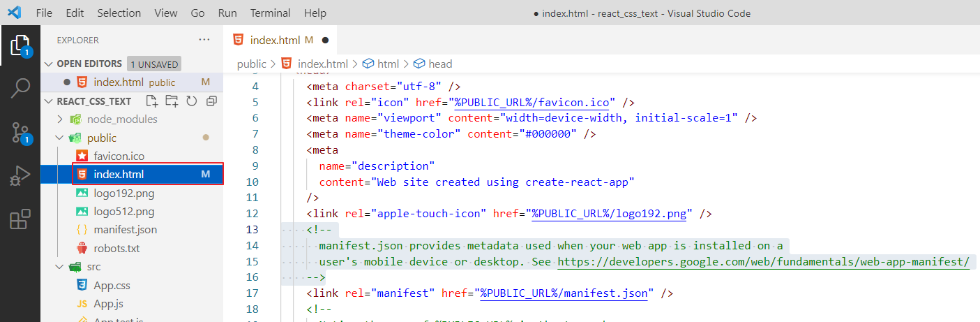This screenshot has height=322, width=980.
Task: Open the Terminal menu
Action: click(270, 13)
